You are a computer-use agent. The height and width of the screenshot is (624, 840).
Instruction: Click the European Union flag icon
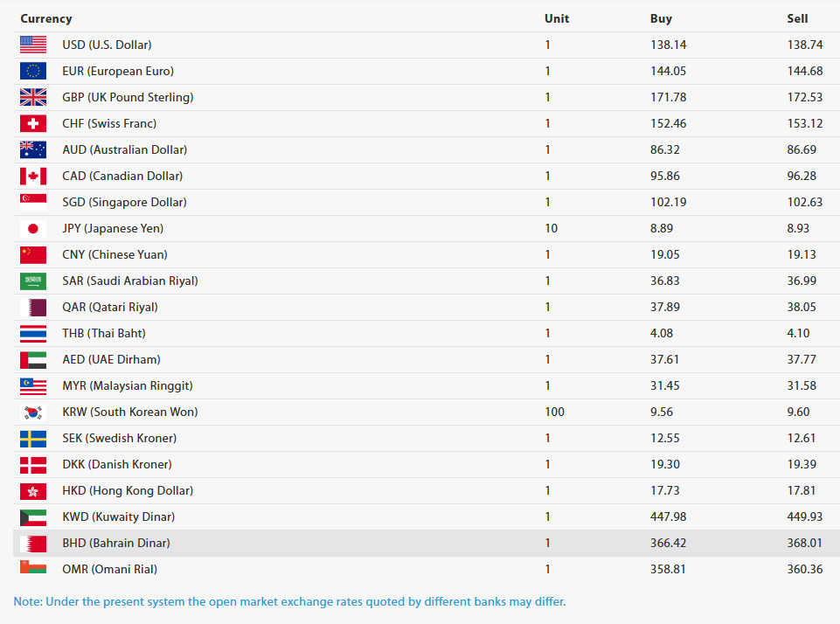pyautogui.click(x=32, y=71)
